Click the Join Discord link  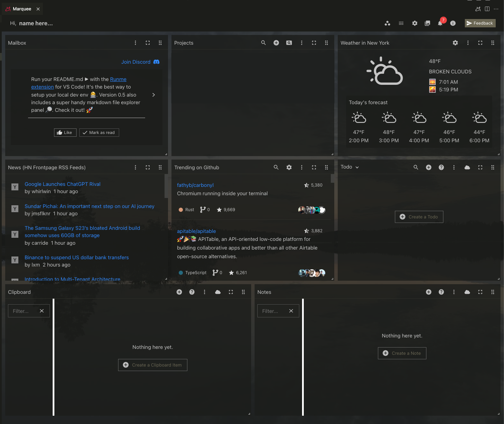pos(136,62)
